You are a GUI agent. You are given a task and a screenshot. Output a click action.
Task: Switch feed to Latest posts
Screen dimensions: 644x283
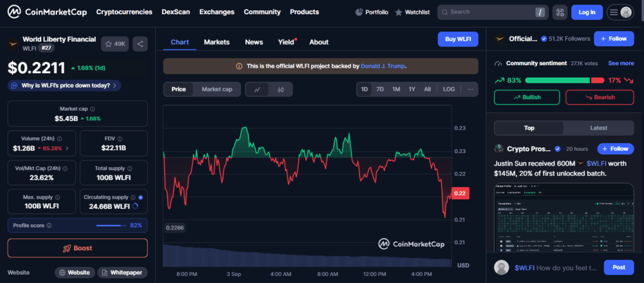tap(598, 128)
